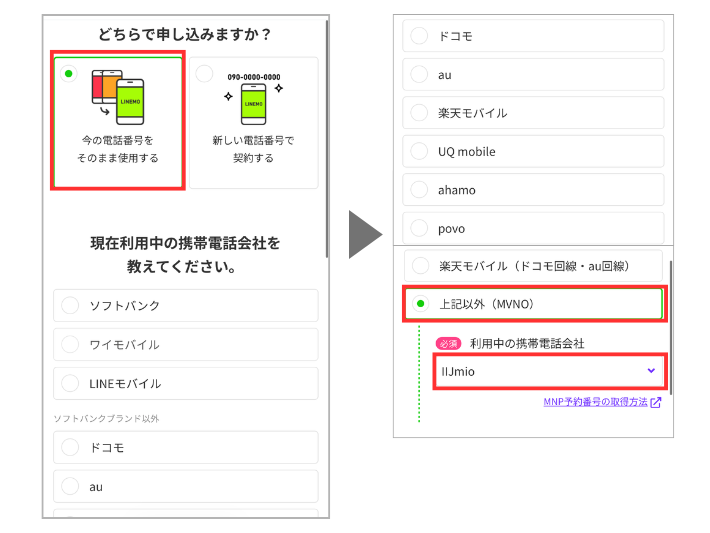Select 今の電話番号をそのまま使用する option
The width and height of the screenshot is (710, 533).
[118, 121]
